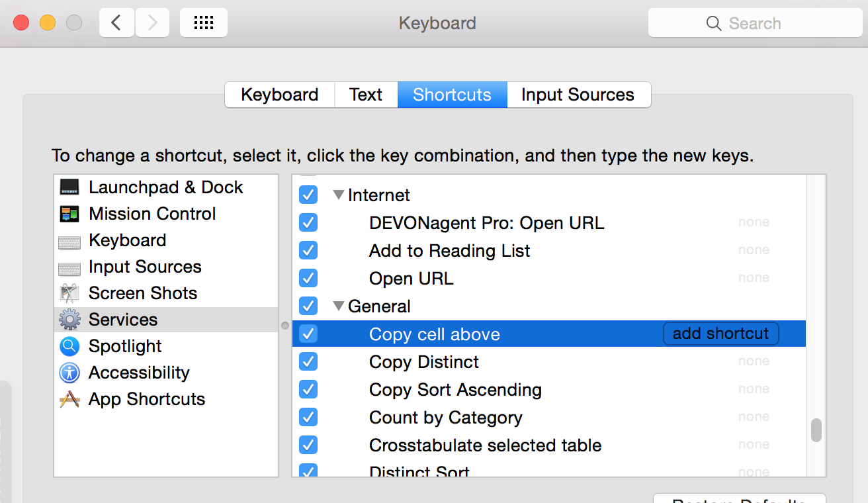Show all preferences grid button
This screenshot has width=868, height=503.
tap(203, 23)
